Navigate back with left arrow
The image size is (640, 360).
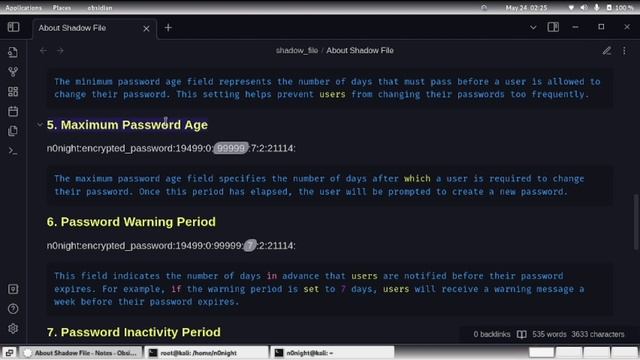[43, 51]
